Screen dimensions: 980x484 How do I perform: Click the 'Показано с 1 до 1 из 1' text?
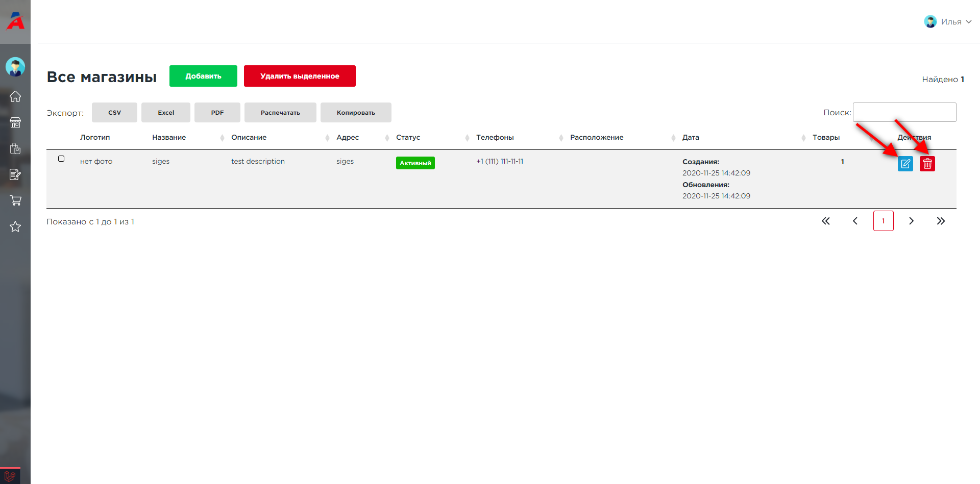click(90, 221)
